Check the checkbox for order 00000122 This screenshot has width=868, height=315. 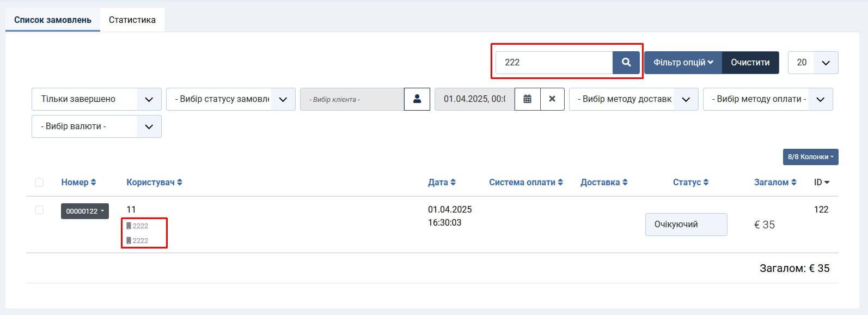click(39, 210)
